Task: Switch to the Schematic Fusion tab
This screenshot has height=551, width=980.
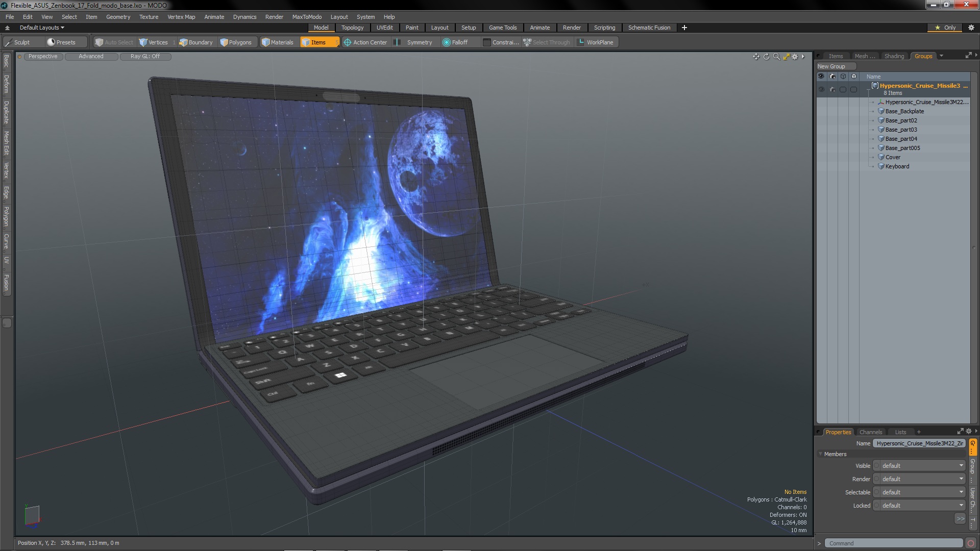Action: point(649,28)
